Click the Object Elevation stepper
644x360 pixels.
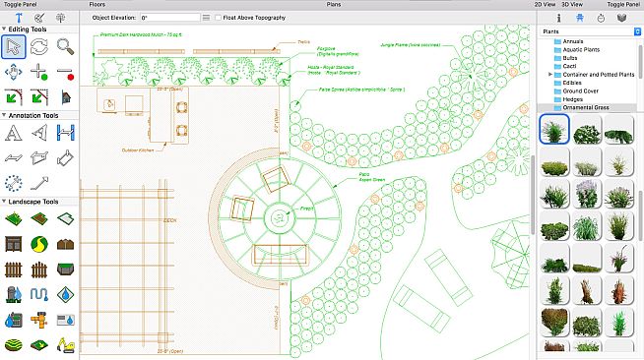(x=206, y=18)
